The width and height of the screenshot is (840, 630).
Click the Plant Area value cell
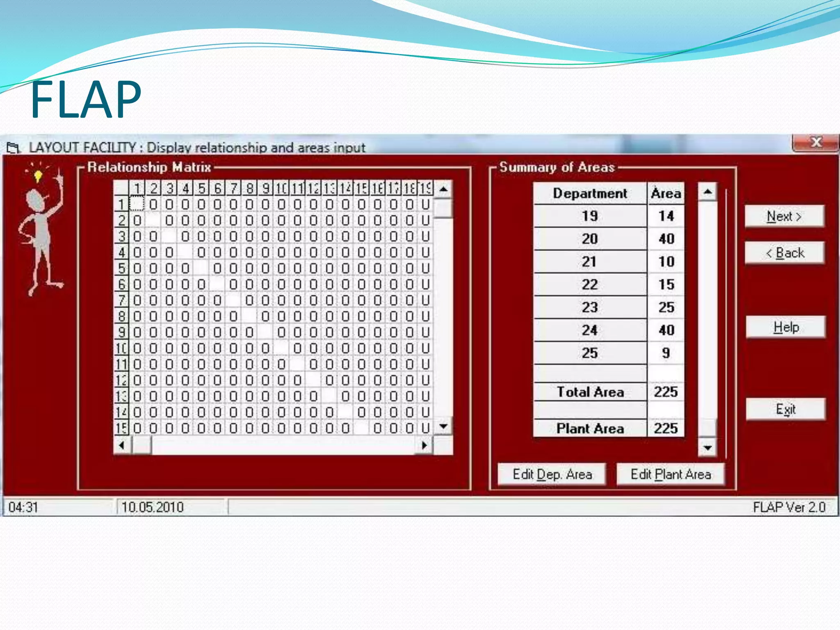(666, 429)
